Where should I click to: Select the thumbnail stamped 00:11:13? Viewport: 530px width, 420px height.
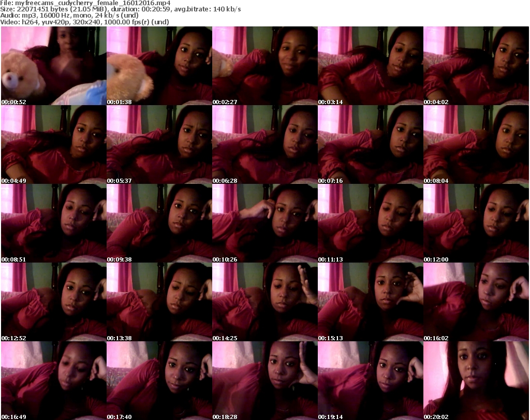[x=371, y=224]
